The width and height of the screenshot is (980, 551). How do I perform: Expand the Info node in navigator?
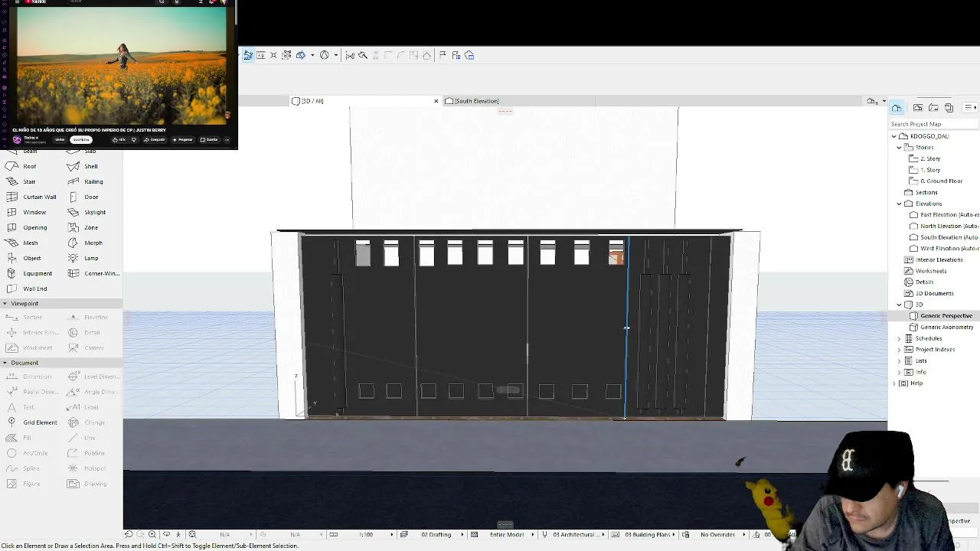click(900, 372)
